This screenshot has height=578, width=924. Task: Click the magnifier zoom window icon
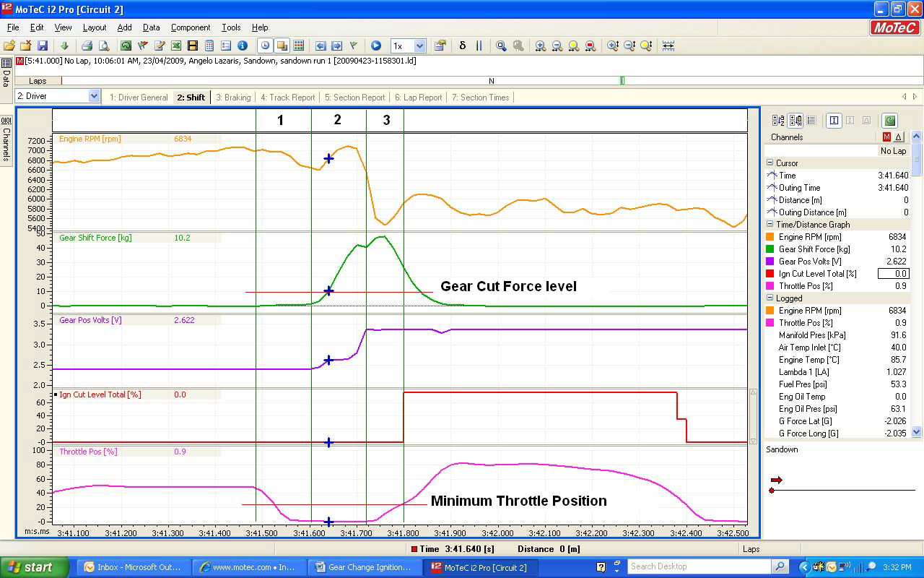pos(501,46)
